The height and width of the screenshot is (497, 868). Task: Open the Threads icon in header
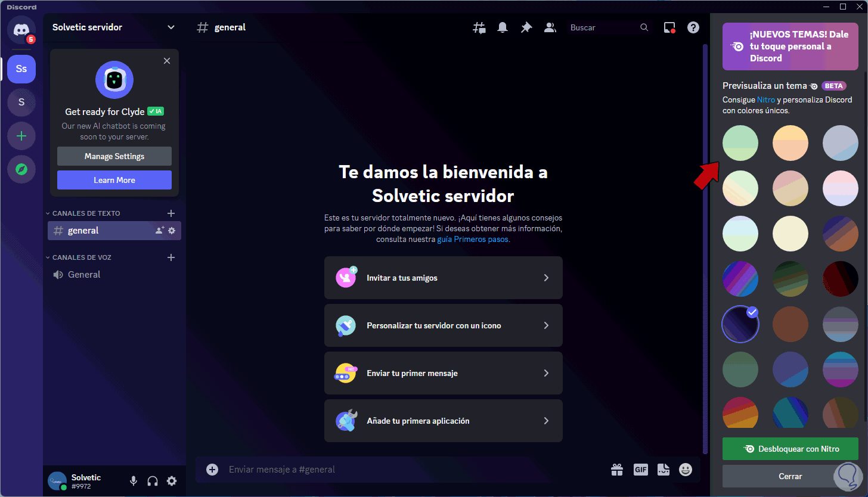(479, 27)
